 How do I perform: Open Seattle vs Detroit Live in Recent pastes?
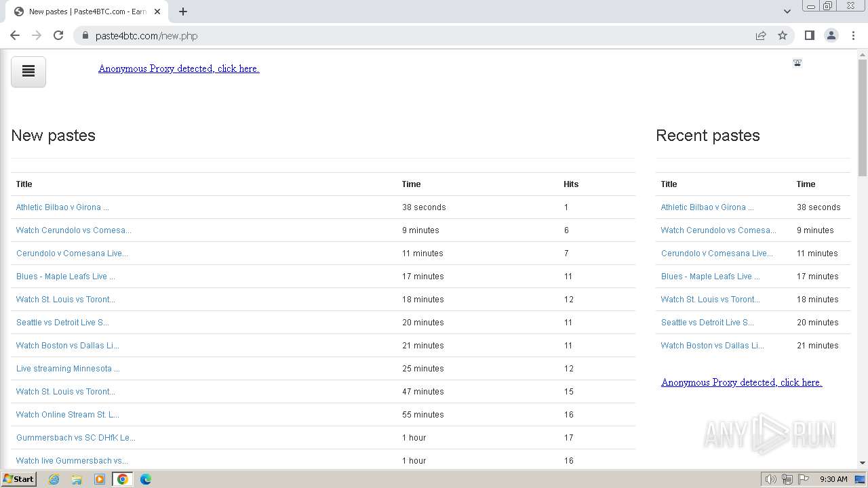[x=707, y=323]
